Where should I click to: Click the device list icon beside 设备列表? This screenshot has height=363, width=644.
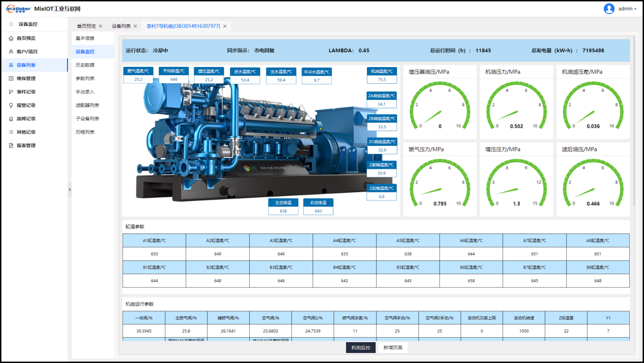pyautogui.click(x=11, y=65)
